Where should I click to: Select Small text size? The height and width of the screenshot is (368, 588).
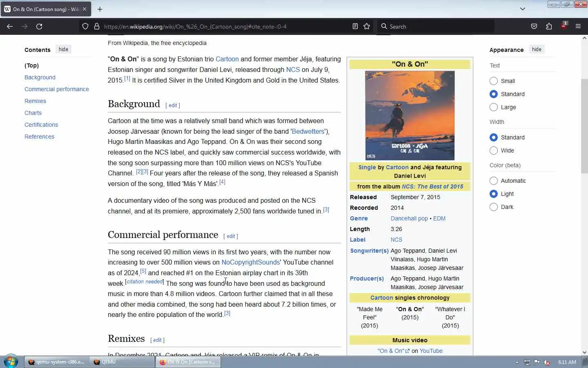494,81
